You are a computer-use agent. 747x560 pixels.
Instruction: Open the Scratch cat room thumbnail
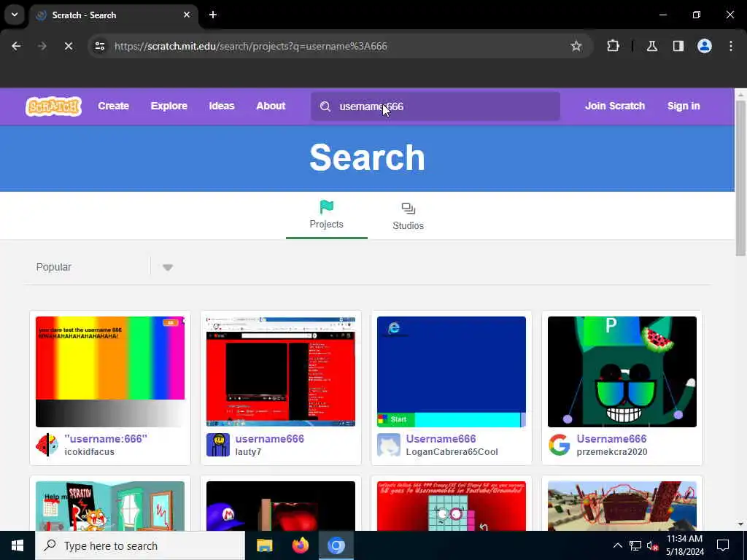110,506
